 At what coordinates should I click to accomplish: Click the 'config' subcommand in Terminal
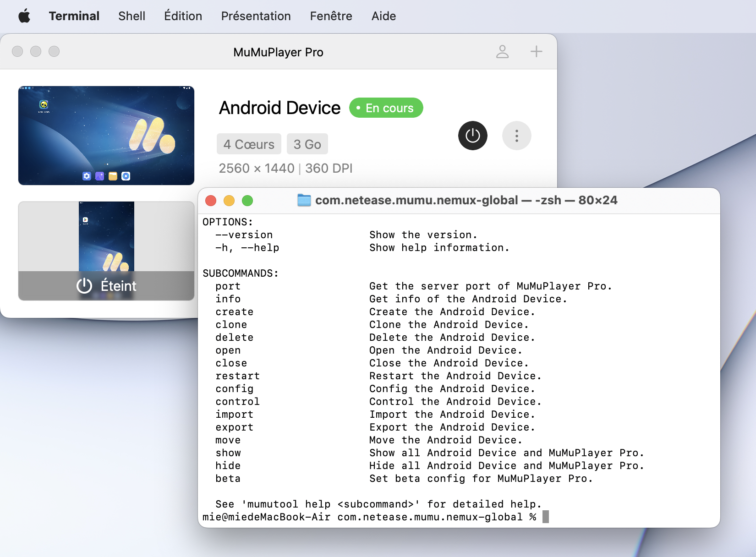tap(234, 389)
